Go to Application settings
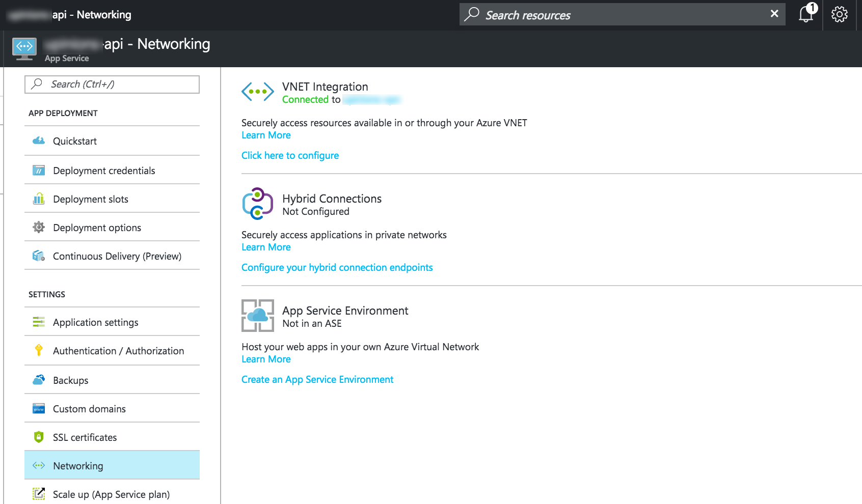The height and width of the screenshot is (504, 862). (x=96, y=322)
